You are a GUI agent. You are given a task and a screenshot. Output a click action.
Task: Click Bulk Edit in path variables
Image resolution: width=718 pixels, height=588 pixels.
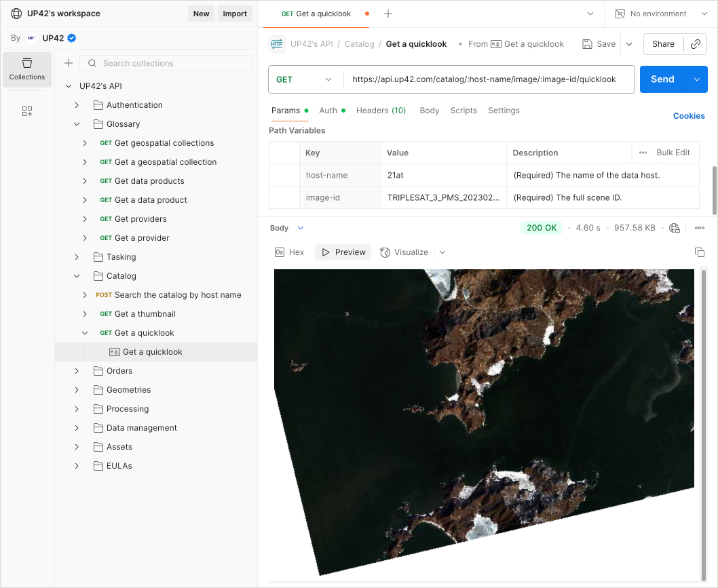[673, 153]
